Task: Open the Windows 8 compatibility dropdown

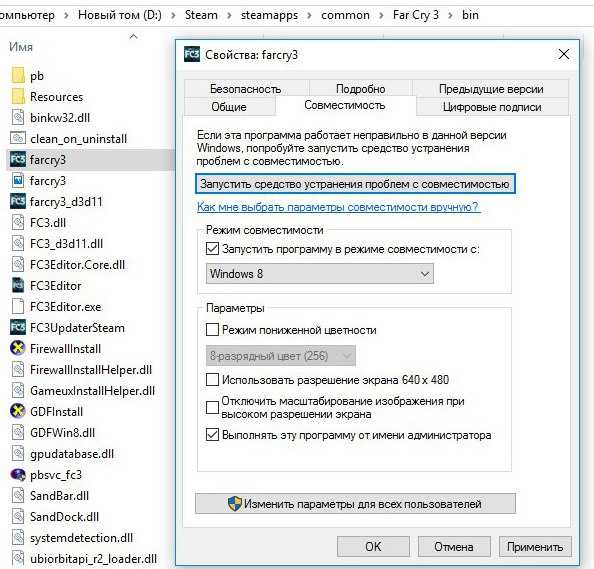Action: [x=320, y=274]
